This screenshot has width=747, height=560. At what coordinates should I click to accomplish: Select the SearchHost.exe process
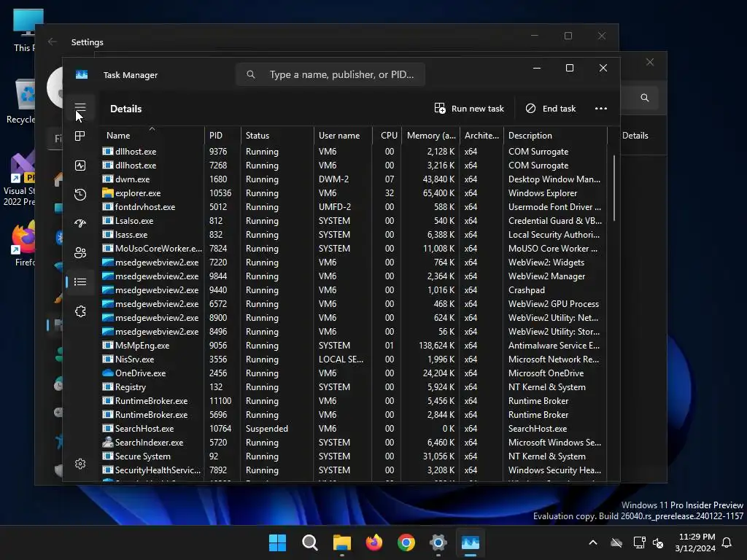click(354, 428)
